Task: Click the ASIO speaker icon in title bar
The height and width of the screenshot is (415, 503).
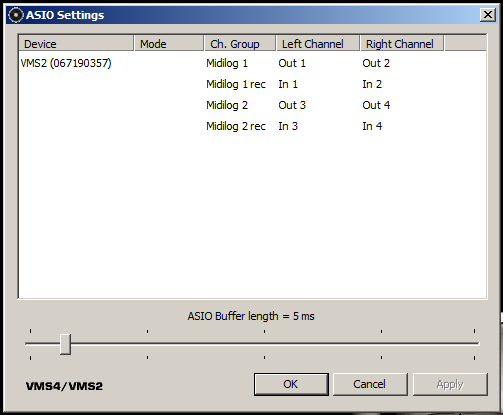Action: (15, 15)
